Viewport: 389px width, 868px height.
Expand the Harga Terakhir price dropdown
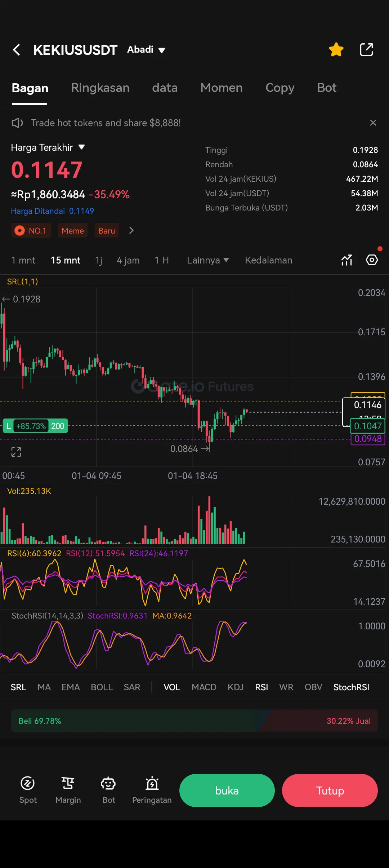coord(48,147)
